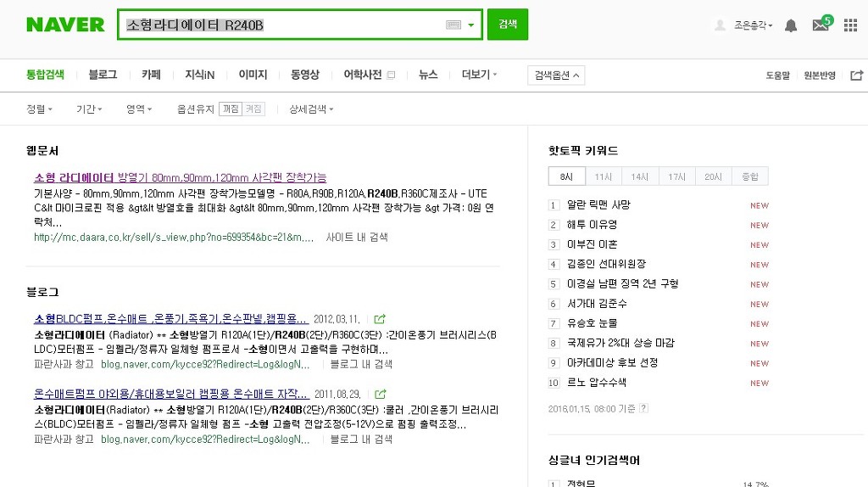Select the 20시 hot topic tab
This screenshot has height=487, width=868.
(713, 176)
